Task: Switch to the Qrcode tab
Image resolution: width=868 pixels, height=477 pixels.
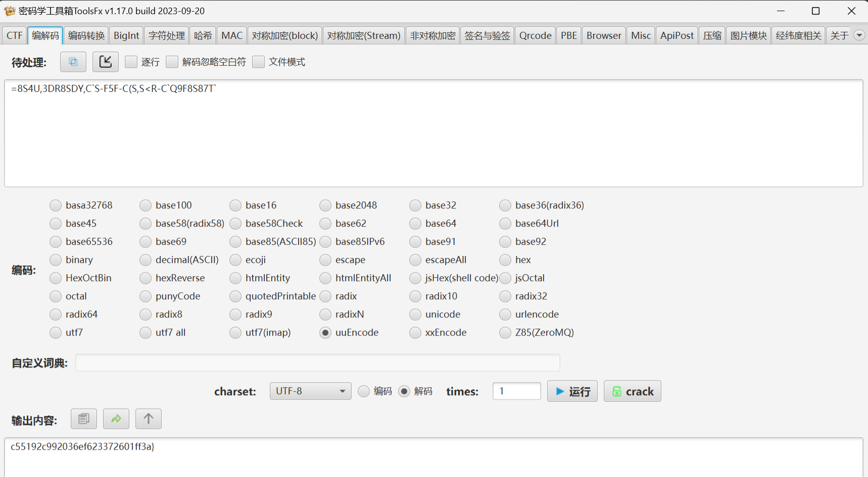Action: [x=536, y=35]
